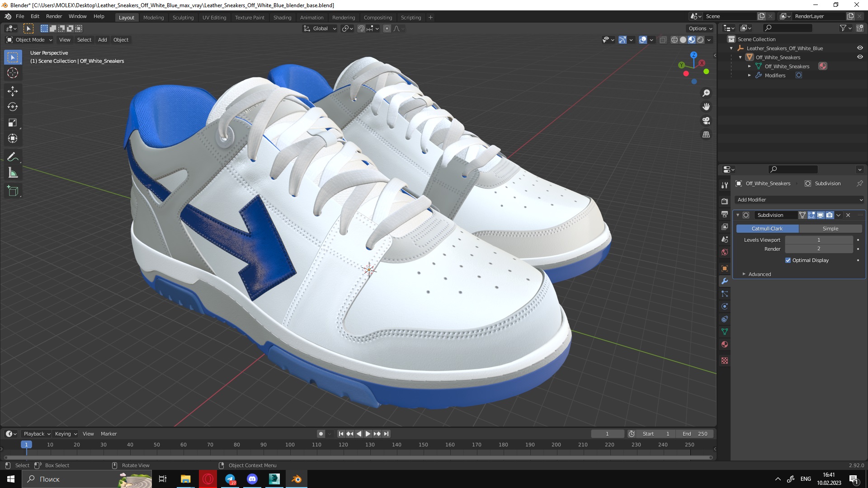
Task: Open the viewport Options dropdown
Action: pyautogui.click(x=700, y=28)
